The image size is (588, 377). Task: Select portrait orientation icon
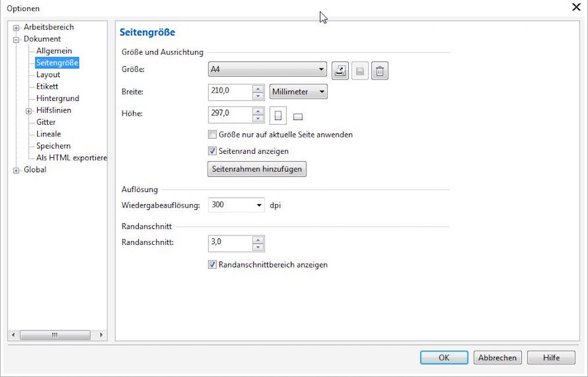[278, 116]
